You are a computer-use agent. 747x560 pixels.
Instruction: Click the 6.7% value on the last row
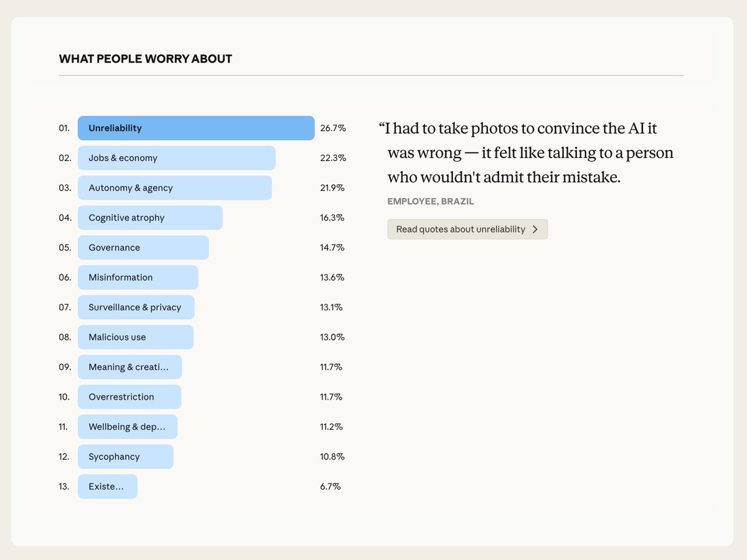pyautogui.click(x=331, y=487)
